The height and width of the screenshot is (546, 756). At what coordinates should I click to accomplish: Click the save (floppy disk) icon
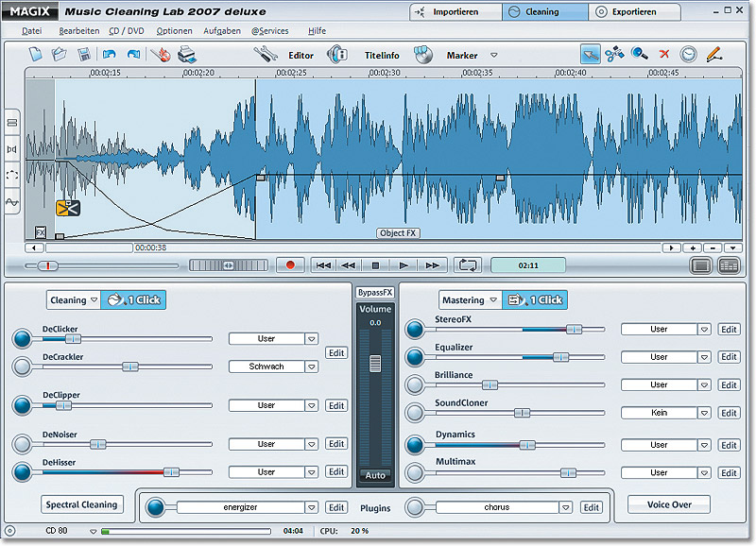pos(84,55)
